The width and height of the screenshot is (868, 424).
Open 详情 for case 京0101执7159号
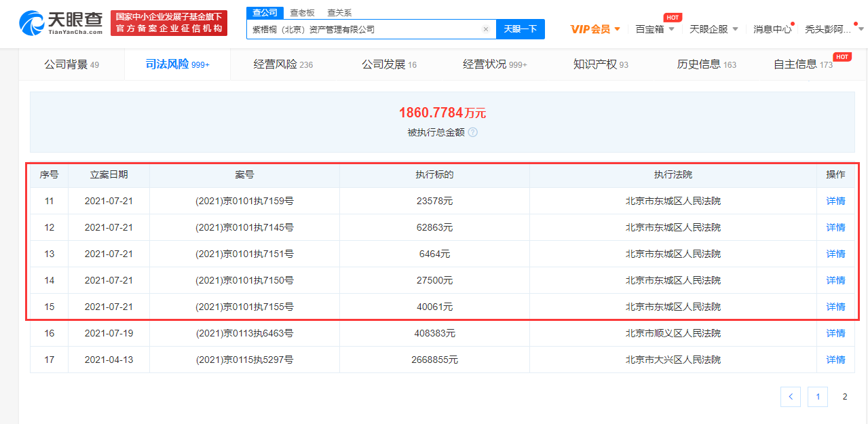click(x=835, y=201)
